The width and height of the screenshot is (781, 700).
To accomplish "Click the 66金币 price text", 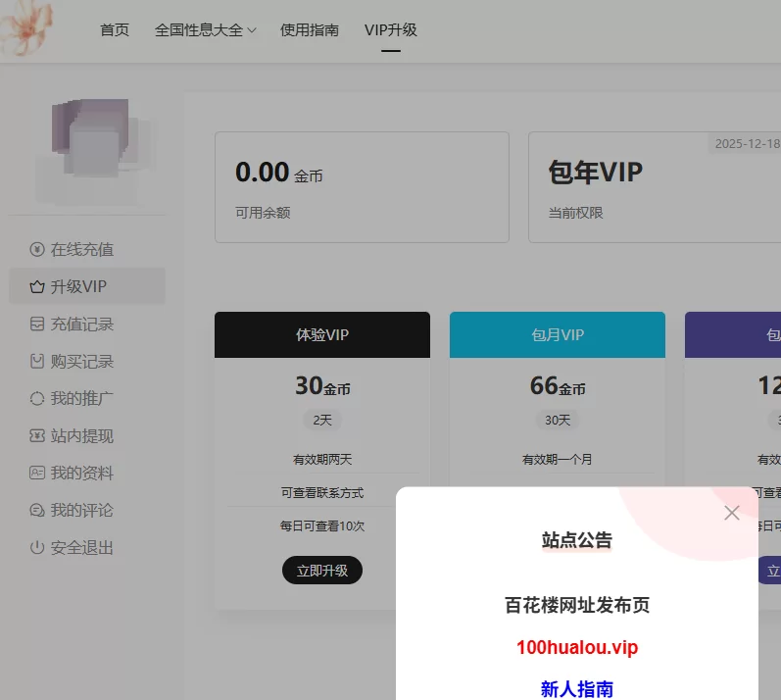I will click(x=558, y=386).
